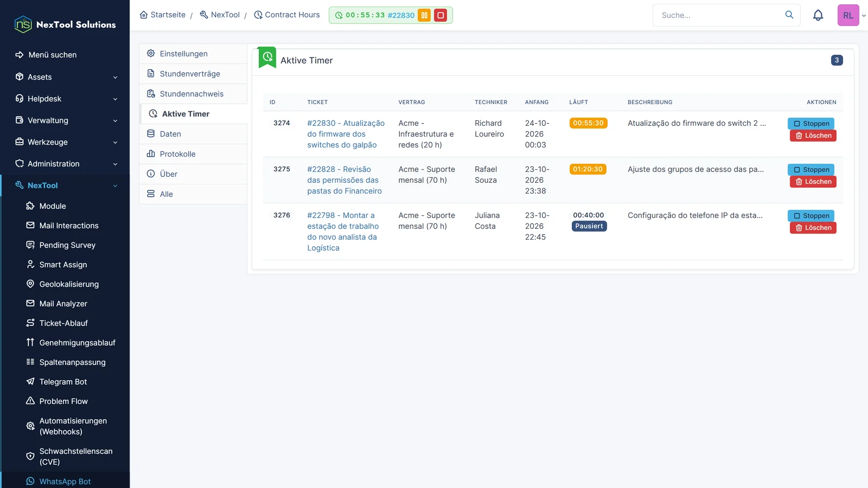Open Menü suchen in sidebar

65,55
